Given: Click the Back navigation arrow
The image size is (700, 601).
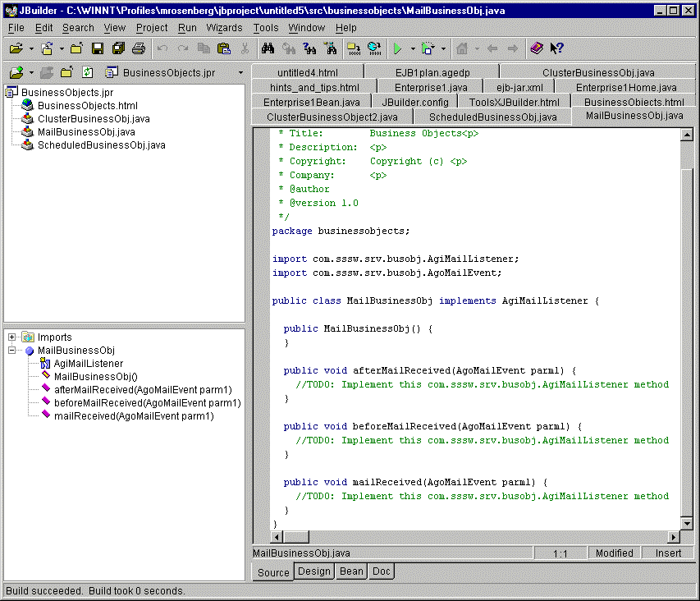Looking at the screenshot, I should (x=492, y=48).
